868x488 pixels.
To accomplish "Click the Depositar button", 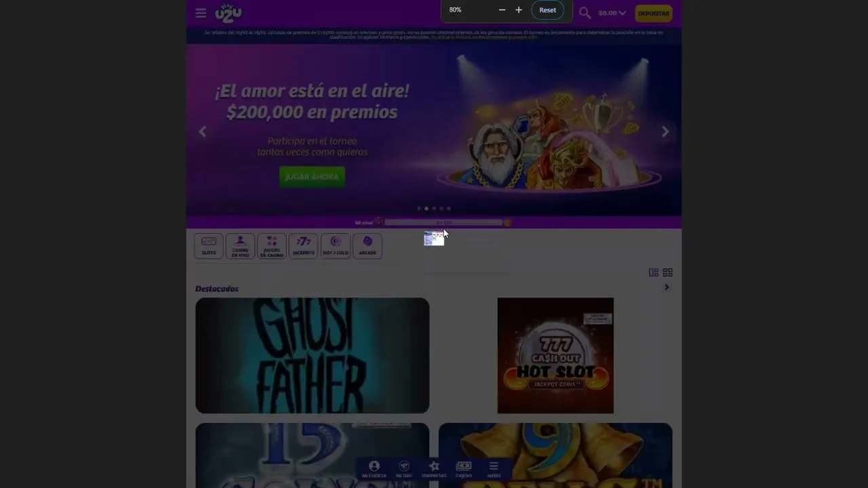I will (654, 13).
